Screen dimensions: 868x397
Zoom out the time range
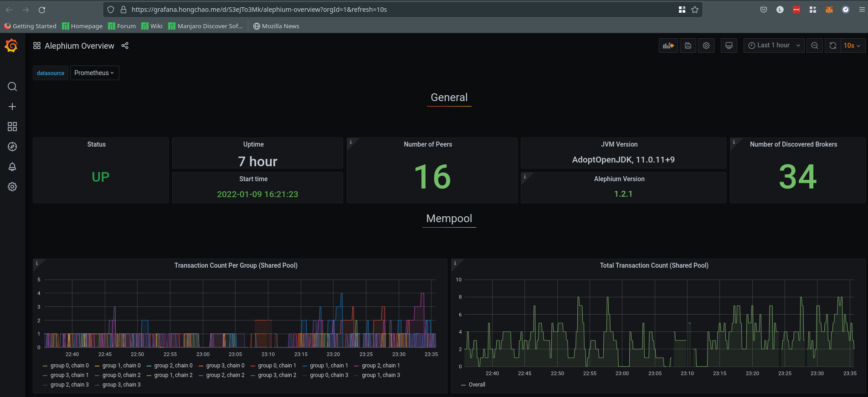(815, 46)
